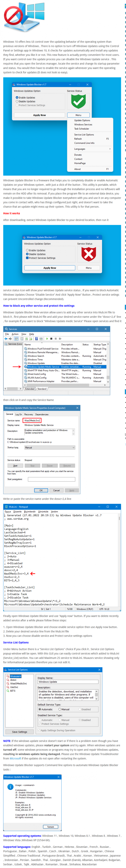Screen dimensions: 126x868
Task: Click the Start parameters input field
Action: [x=52, y=479]
